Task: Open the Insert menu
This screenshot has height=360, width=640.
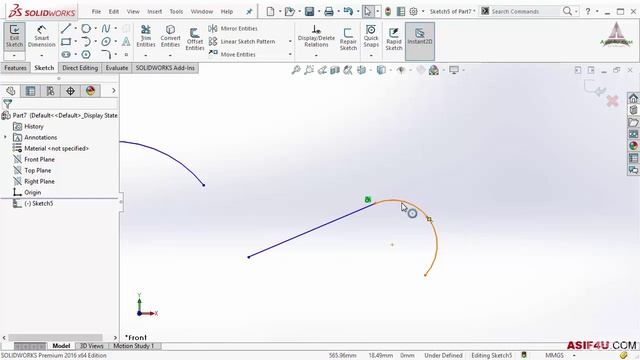Action: [155, 11]
